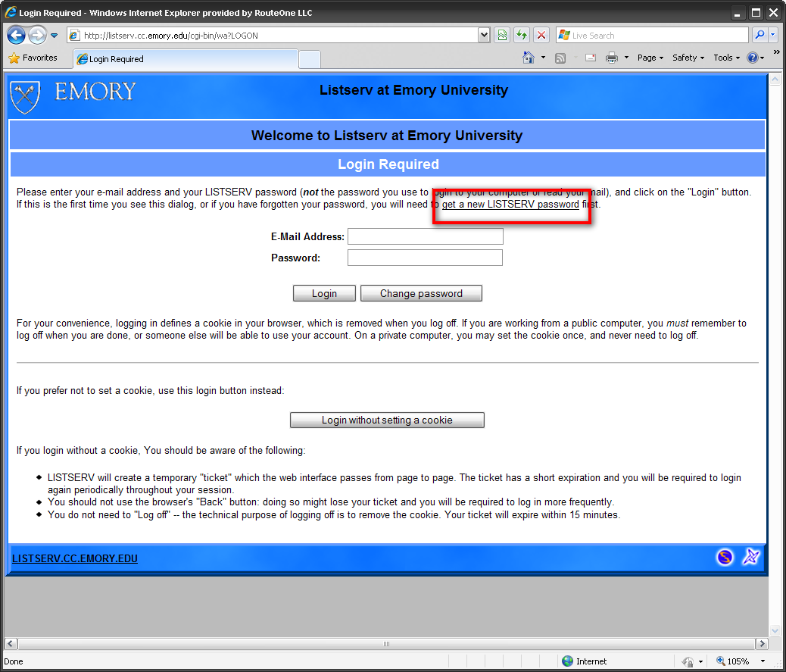
Task: Click the Emory shield logo
Action: point(24,97)
